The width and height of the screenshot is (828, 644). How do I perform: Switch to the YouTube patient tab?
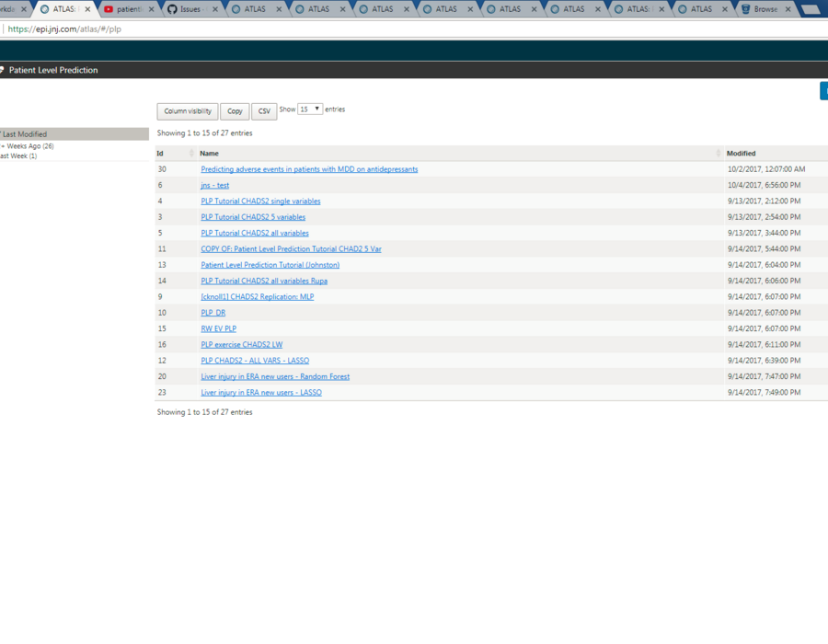point(130,9)
